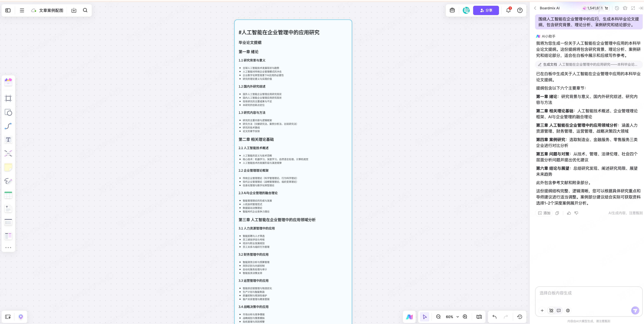Switch to agent mode toggle in AI input
644x324 pixels.
click(551, 311)
